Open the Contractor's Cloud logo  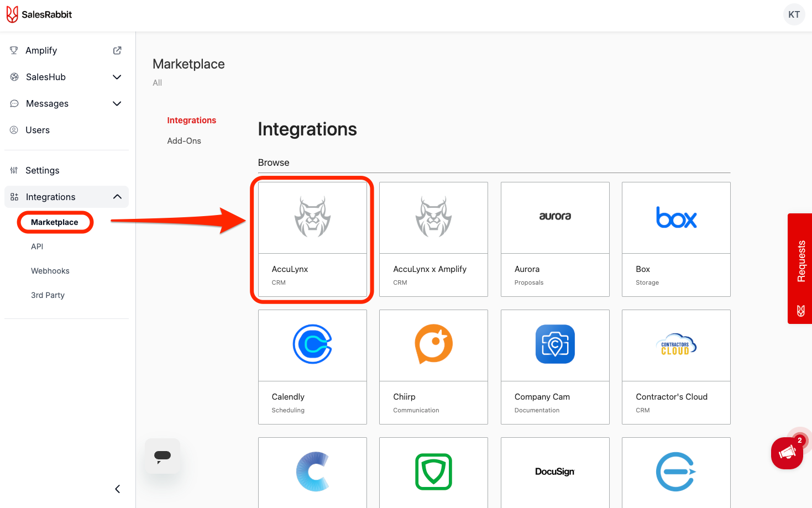tap(676, 344)
